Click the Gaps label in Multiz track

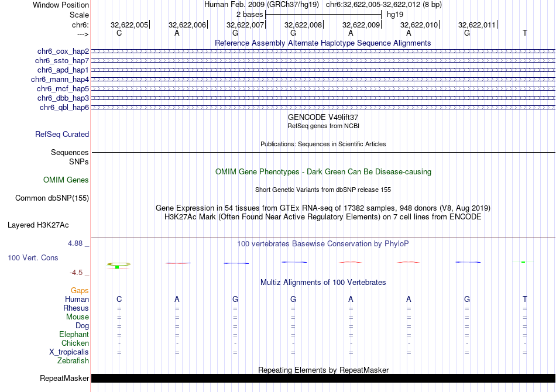[80, 291]
